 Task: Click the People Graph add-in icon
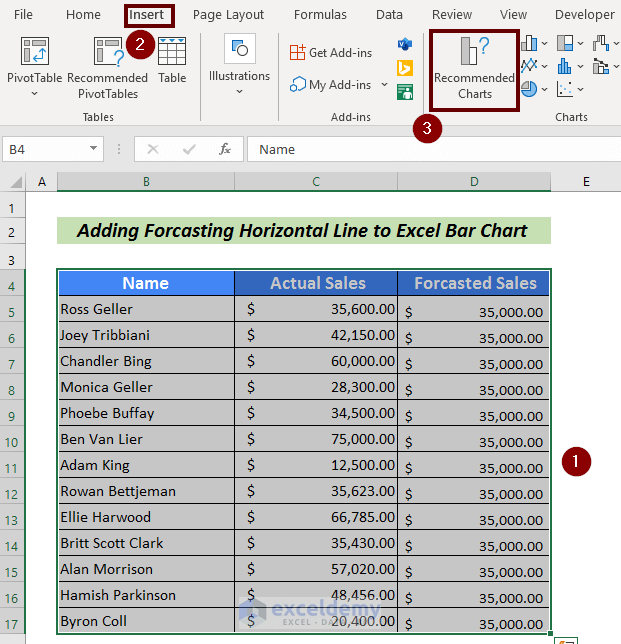click(x=405, y=92)
